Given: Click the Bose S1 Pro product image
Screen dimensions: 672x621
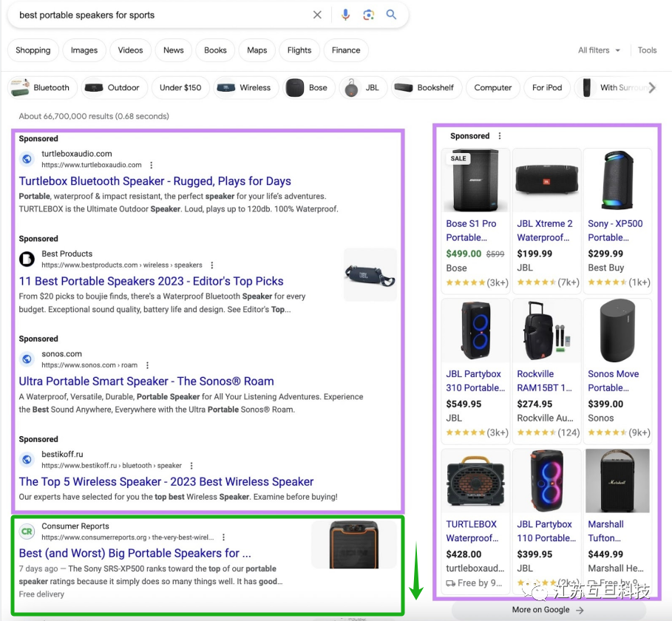Looking at the screenshot, I should pyautogui.click(x=475, y=181).
